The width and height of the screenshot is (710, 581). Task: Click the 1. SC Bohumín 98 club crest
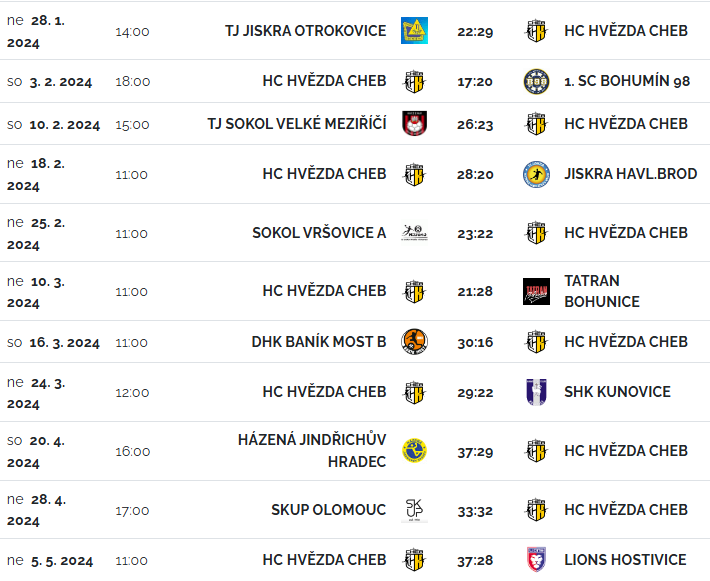click(536, 82)
